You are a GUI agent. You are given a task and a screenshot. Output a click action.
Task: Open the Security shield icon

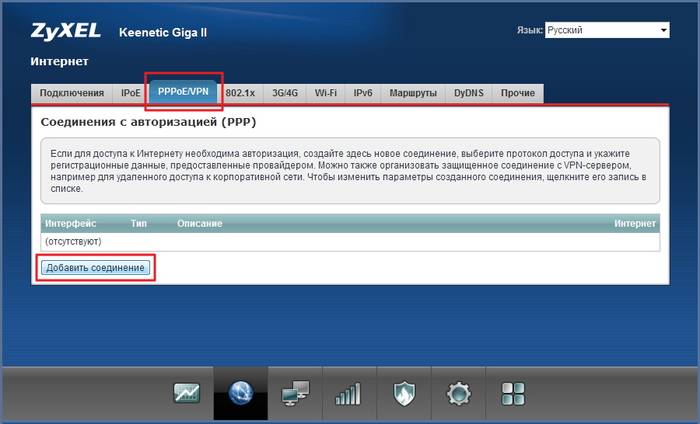pos(404,393)
